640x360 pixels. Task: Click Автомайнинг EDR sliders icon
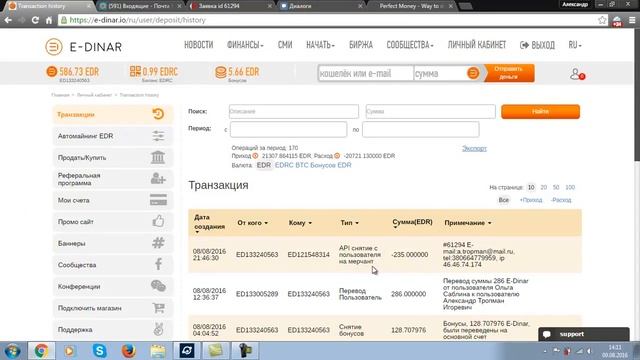pos(158,136)
